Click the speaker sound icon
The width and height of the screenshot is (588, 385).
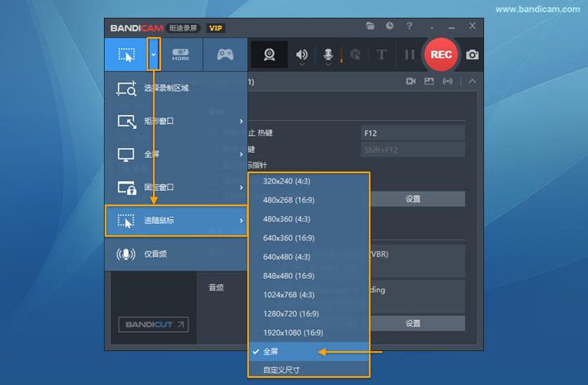[x=301, y=54]
